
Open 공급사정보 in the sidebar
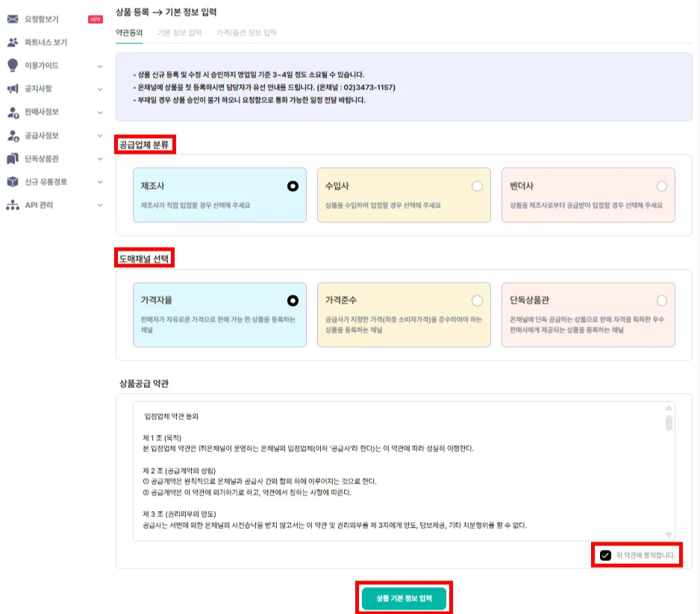(42, 135)
